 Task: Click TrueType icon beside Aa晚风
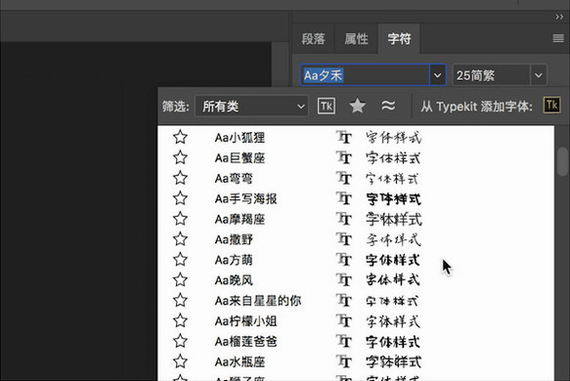tap(344, 280)
